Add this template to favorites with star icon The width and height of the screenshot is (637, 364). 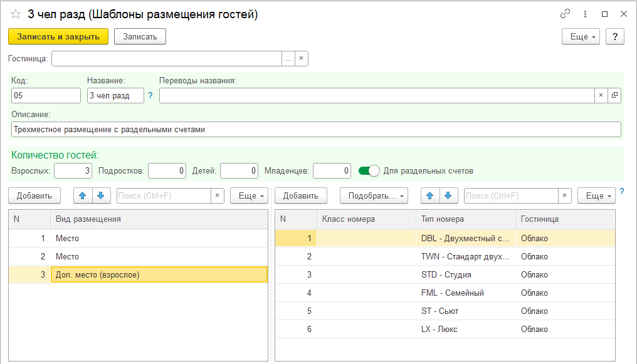16,14
